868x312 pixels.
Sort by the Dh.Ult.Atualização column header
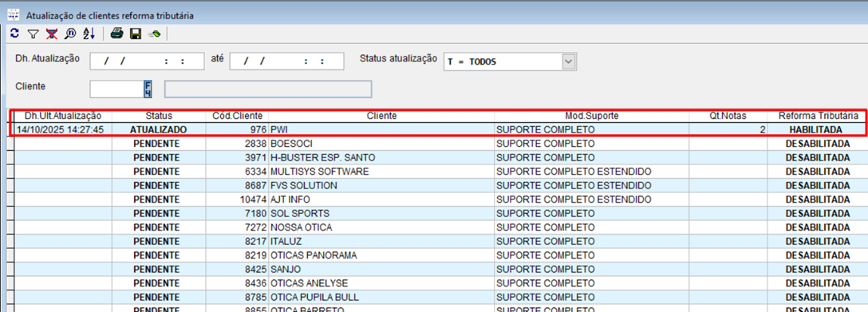[x=63, y=117]
